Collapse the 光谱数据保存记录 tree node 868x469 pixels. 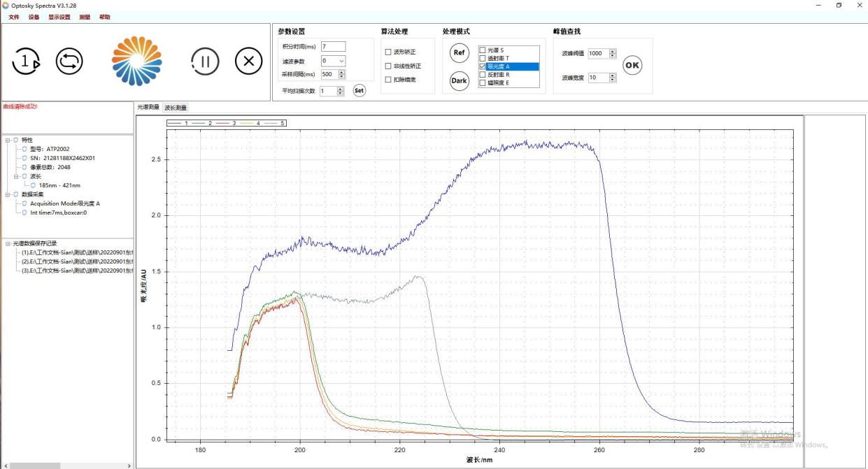pos(7,243)
